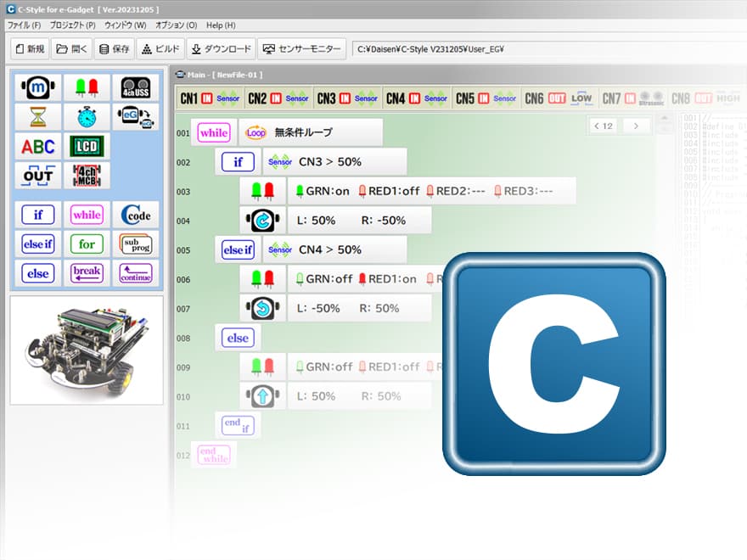This screenshot has height=560, width=747.
Task: Click the project path field
Action: tap(549, 49)
